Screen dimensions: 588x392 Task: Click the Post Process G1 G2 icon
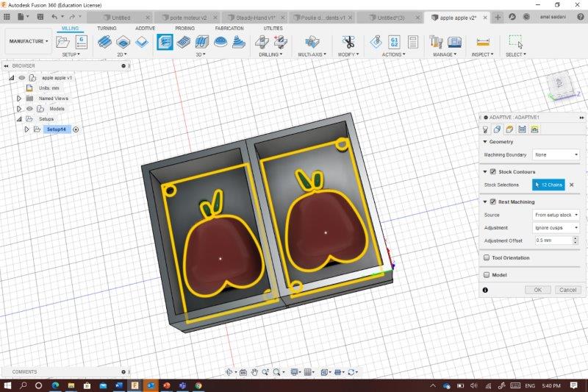click(x=395, y=42)
